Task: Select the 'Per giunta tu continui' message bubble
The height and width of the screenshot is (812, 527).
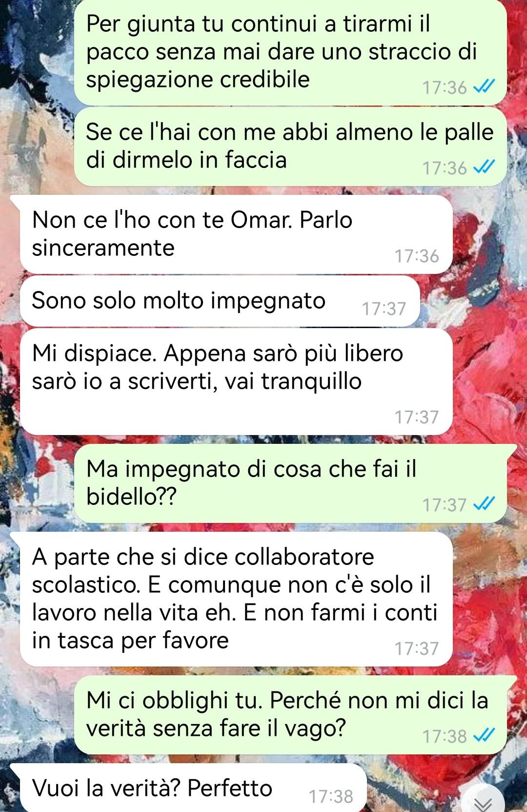Action: (x=290, y=52)
